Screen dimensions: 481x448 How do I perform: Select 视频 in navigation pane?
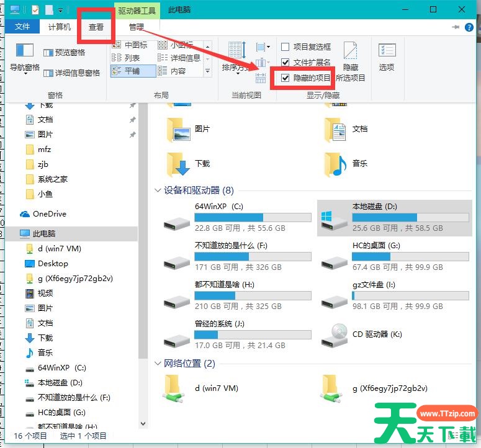tap(38, 293)
